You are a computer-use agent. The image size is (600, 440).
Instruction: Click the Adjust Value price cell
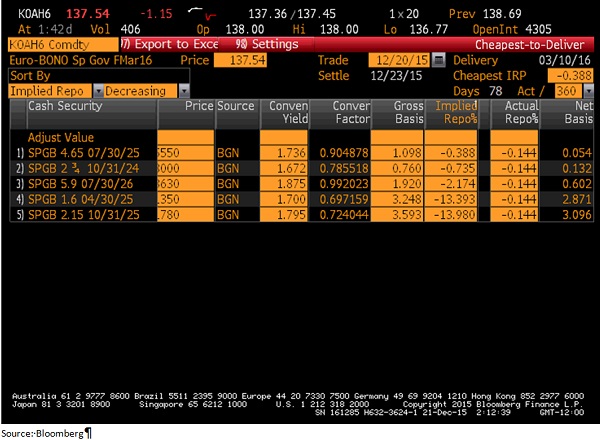click(185, 136)
